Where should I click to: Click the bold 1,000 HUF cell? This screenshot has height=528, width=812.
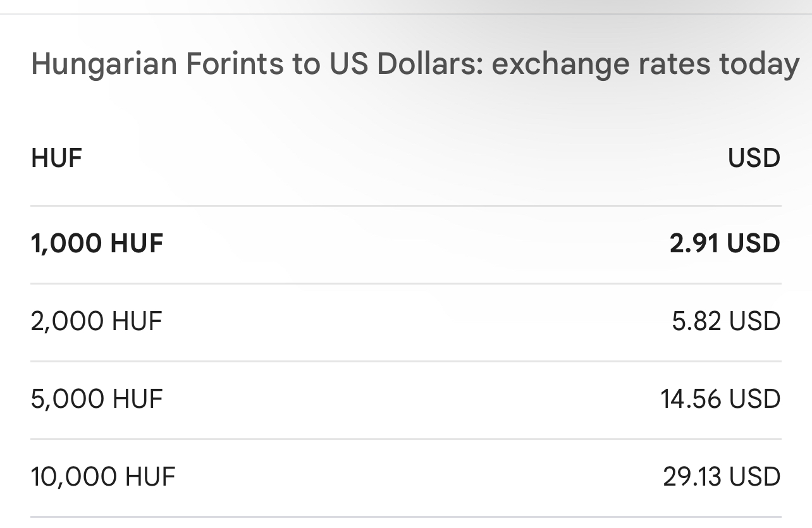click(97, 243)
